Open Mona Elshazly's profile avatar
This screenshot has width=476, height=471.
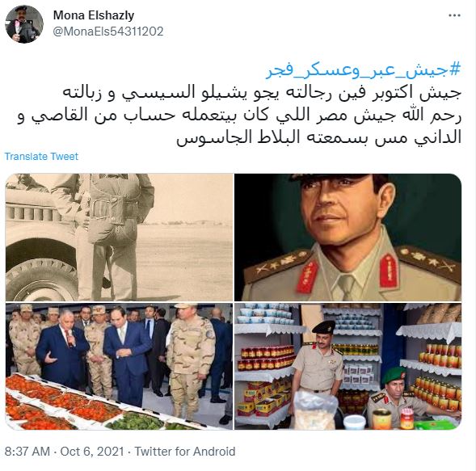pyautogui.click(x=24, y=24)
